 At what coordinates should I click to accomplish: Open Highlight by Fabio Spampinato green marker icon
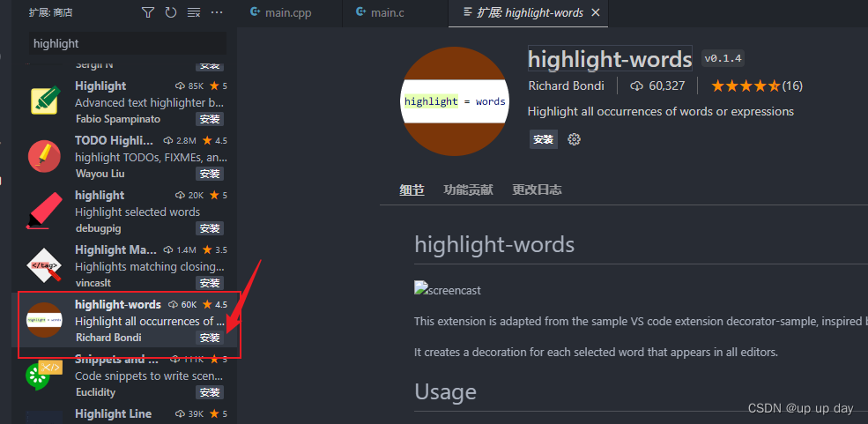(46, 100)
